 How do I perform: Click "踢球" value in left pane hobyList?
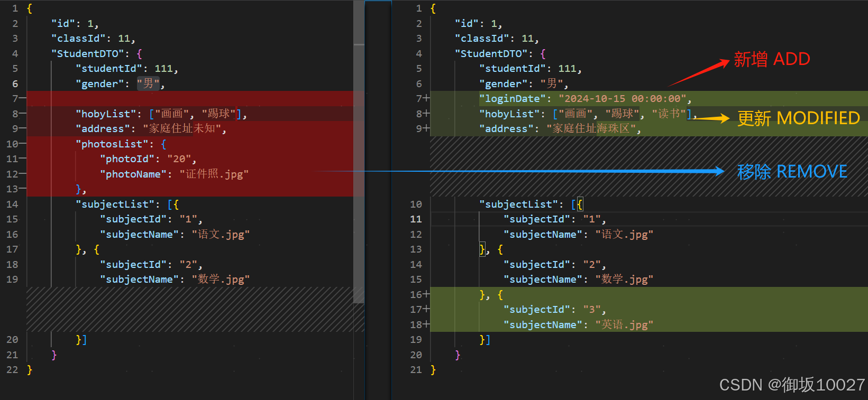click(218, 114)
